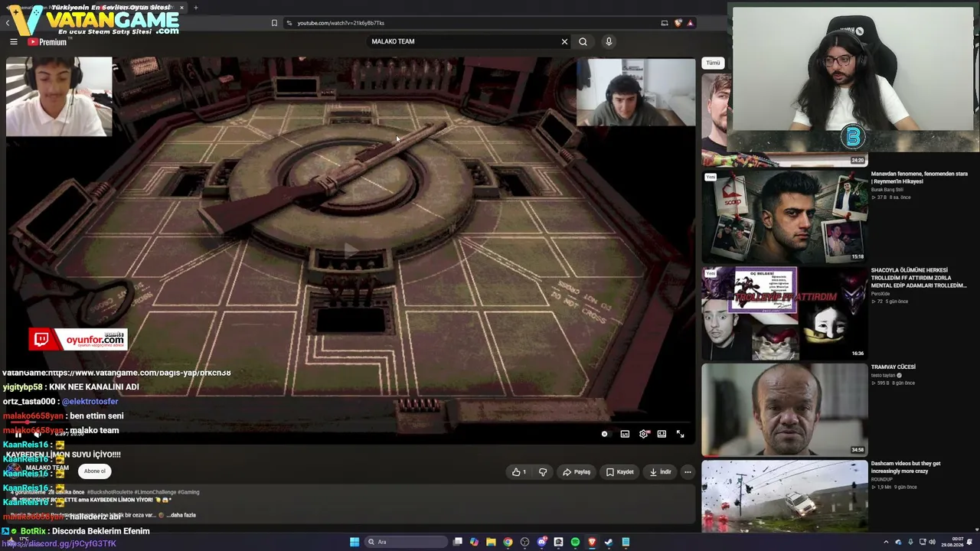The height and width of the screenshot is (551, 980).
Task: Open SHACOYLA ÖLÜMÜNE HERKESİ TROLLEDİM title
Action: pos(919,278)
